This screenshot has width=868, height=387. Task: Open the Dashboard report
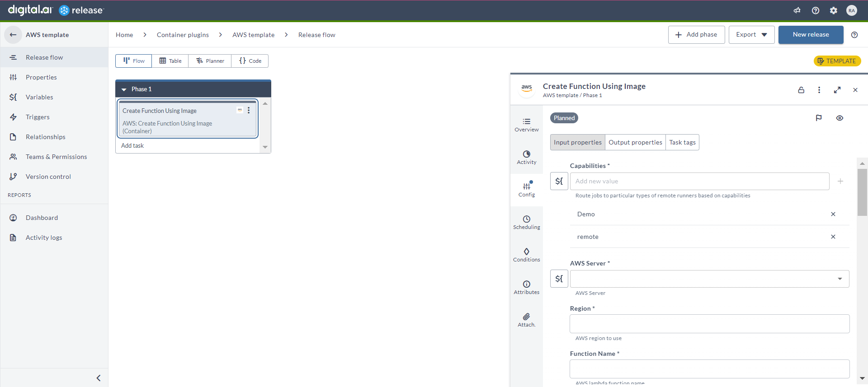[x=54, y=218]
